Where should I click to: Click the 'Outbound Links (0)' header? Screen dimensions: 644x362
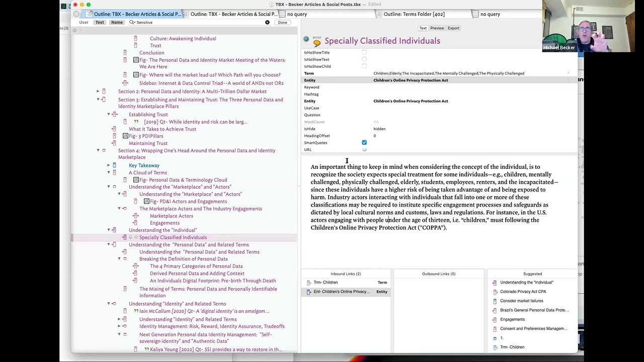(439, 274)
